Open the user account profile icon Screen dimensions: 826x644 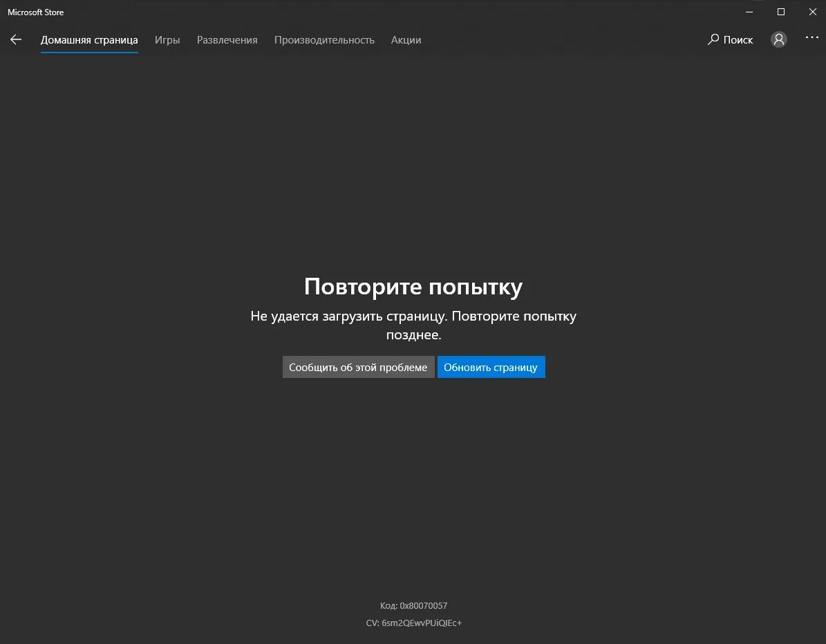tap(778, 39)
